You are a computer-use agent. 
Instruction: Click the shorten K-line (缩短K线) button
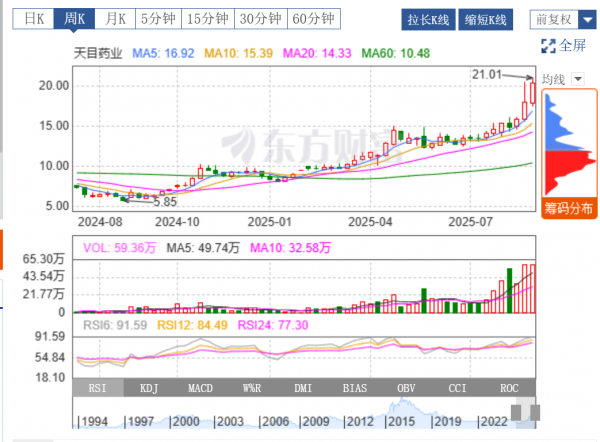487,20
